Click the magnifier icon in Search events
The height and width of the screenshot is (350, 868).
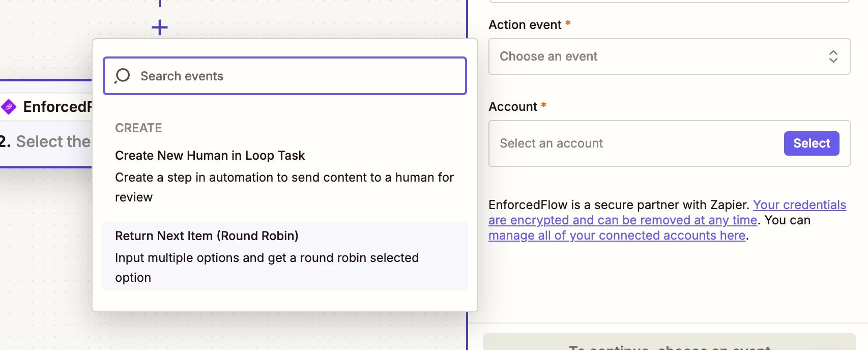click(122, 76)
